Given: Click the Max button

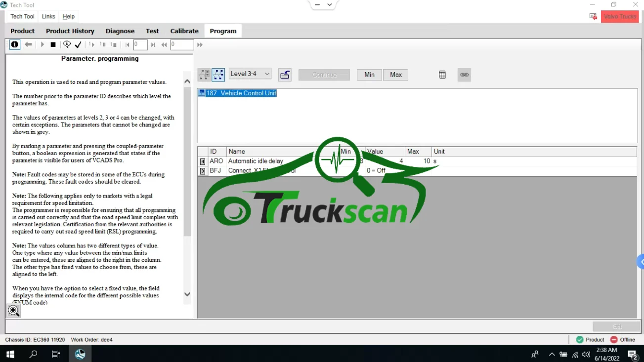Looking at the screenshot, I should tap(396, 75).
